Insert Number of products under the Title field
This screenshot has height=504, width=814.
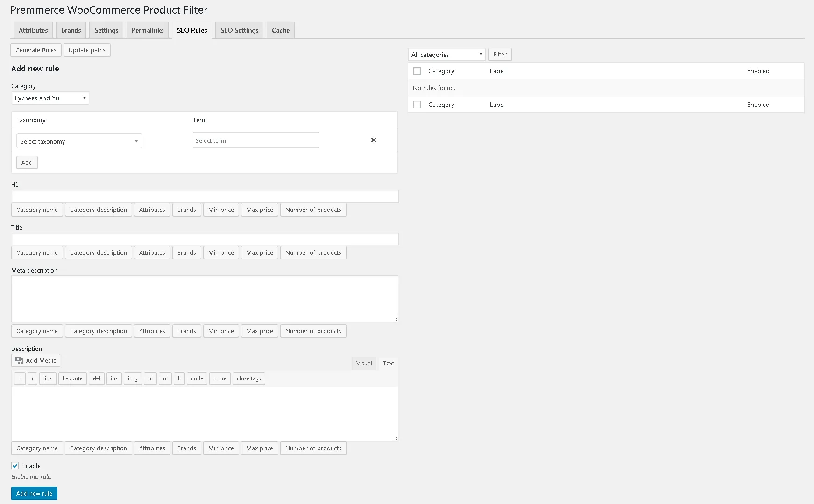click(313, 253)
